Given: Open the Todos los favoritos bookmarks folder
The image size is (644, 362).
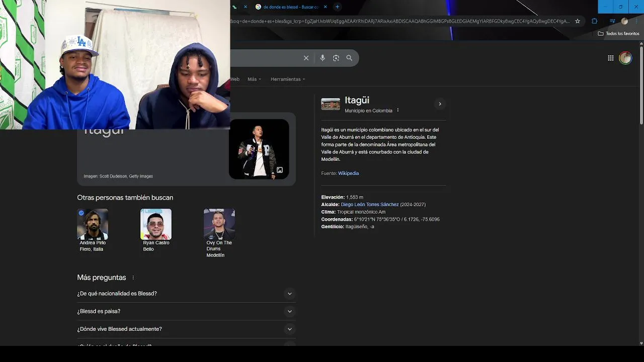Looking at the screenshot, I should pyautogui.click(x=618, y=34).
